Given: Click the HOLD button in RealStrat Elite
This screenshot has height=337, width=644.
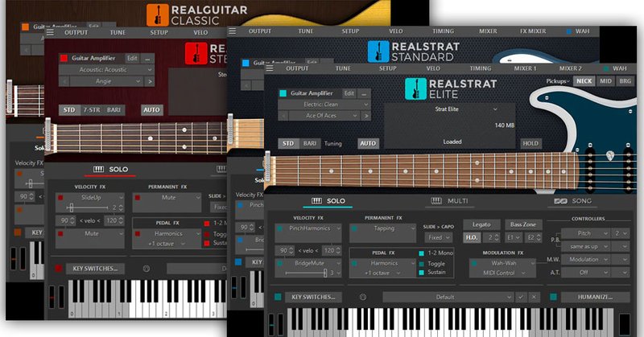Looking at the screenshot, I should (530, 143).
